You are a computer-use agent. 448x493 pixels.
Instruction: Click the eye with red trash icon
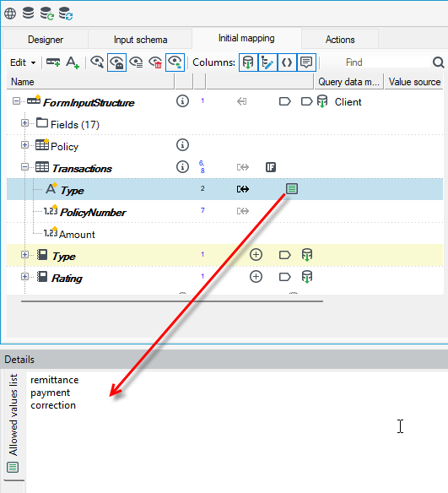[155, 62]
